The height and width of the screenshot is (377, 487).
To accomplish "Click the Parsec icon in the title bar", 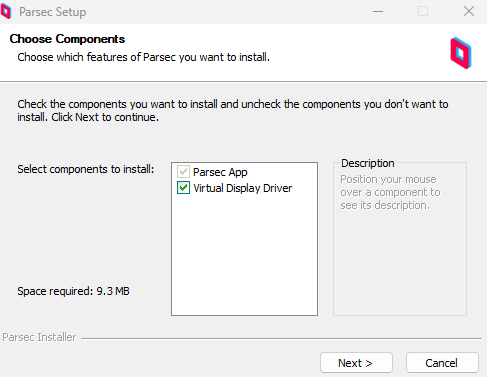I will (x=6, y=11).
